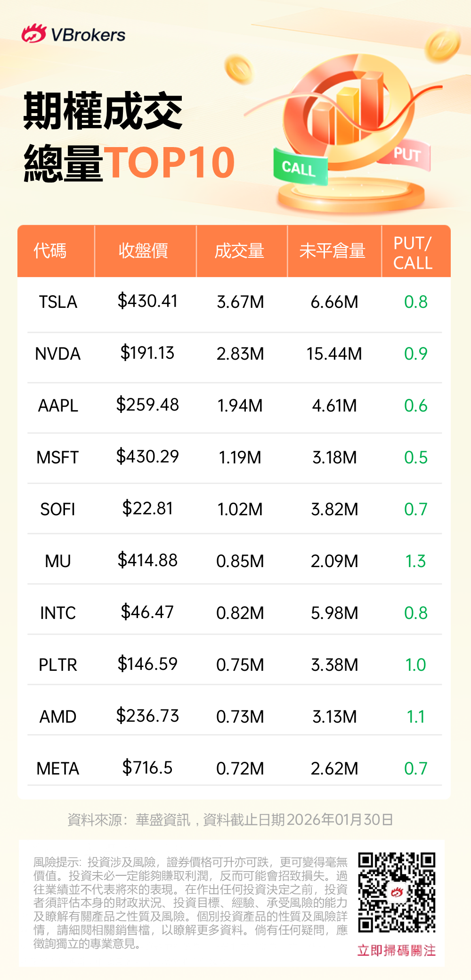Select the PUT/CALL column header
Screen dimensions: 471x980
(x=413, y=253)
